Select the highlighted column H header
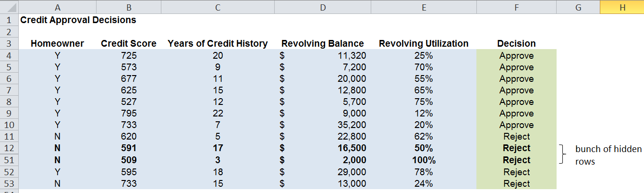The height and width of the screenshot is (193, 644). pyautogui.click(x=622, y=7)
